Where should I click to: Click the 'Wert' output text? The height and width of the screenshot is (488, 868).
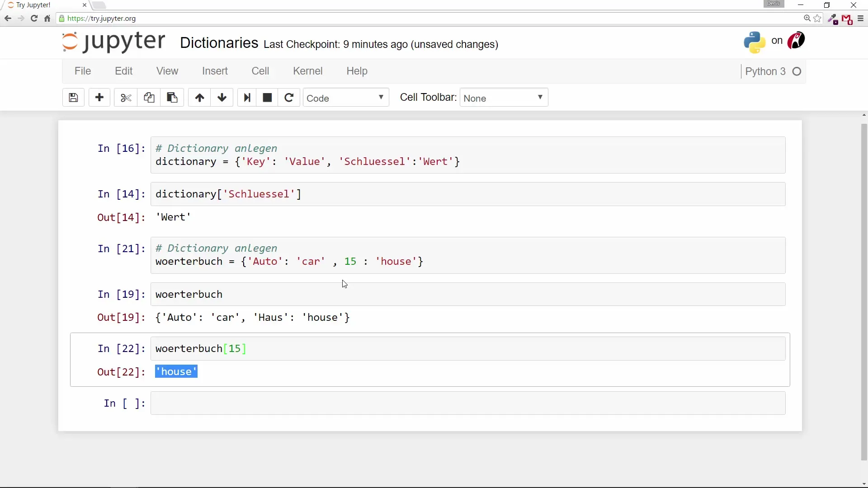[173, 217]
